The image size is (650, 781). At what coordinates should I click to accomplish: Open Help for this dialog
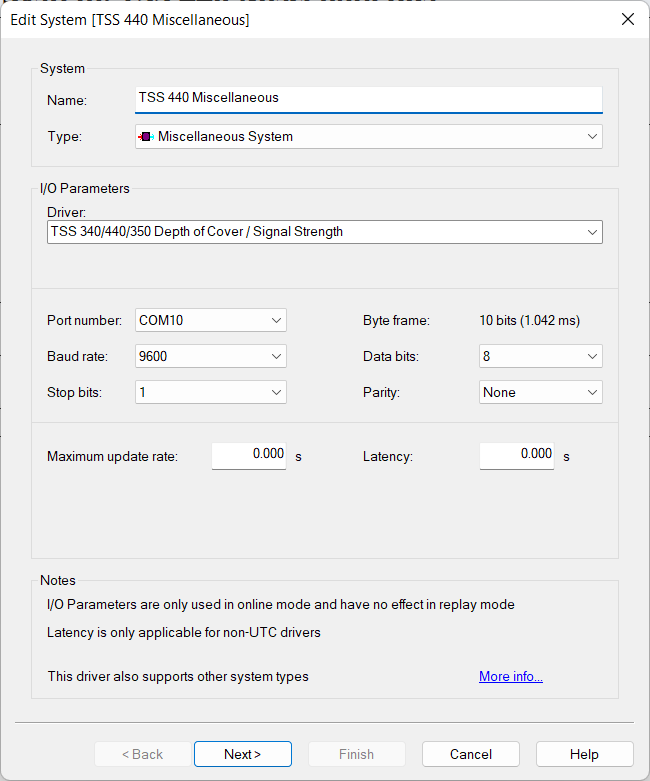[x=584, y=754]
